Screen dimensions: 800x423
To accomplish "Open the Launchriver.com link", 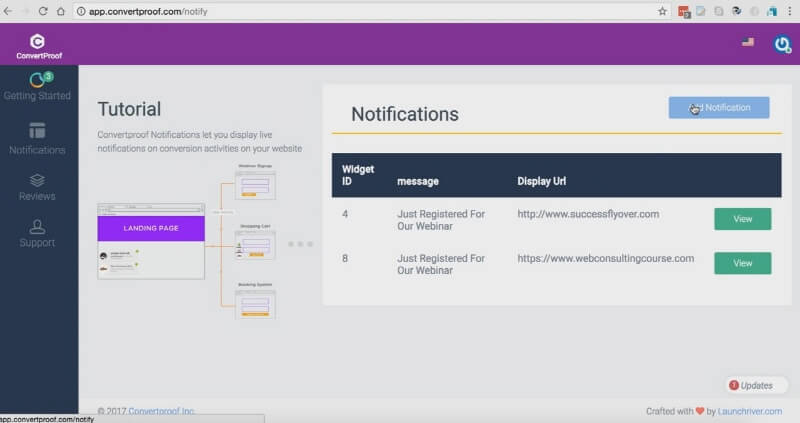I will (x=749, y=411).
